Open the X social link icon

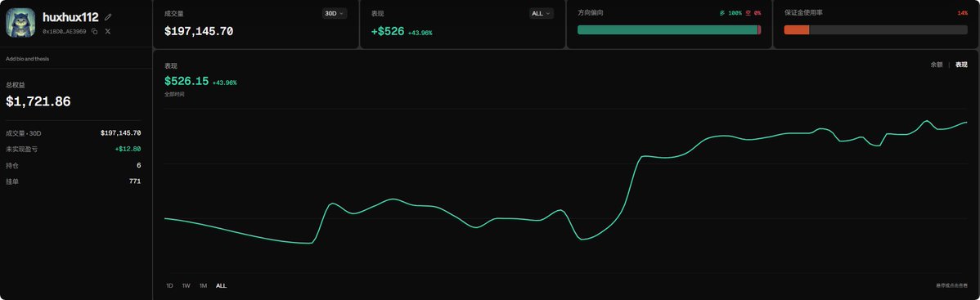pos(107,31)
